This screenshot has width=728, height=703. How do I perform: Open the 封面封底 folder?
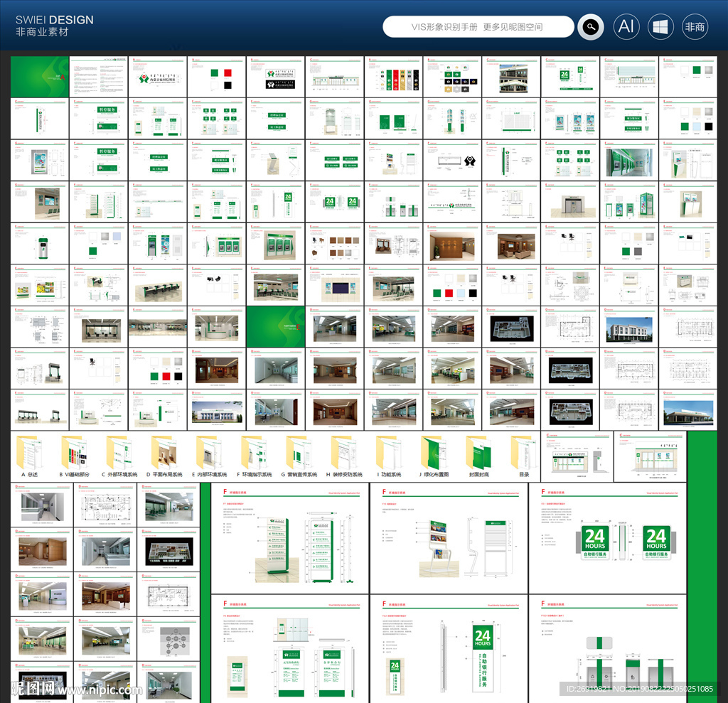pyautogui.click(x=478, y=456)
